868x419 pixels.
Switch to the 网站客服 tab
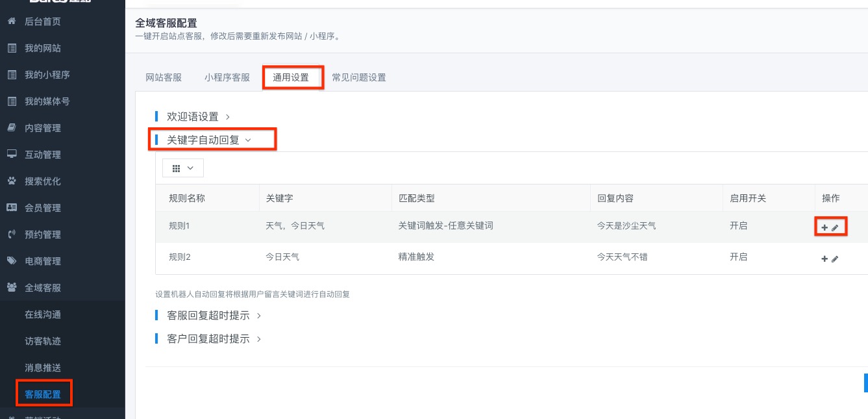click(x=164, y=77)
